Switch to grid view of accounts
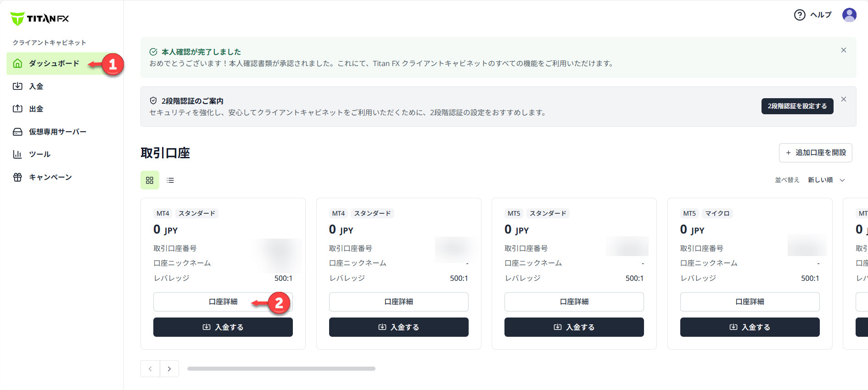Viewport: 868px width, 390px height. point(150,180)
